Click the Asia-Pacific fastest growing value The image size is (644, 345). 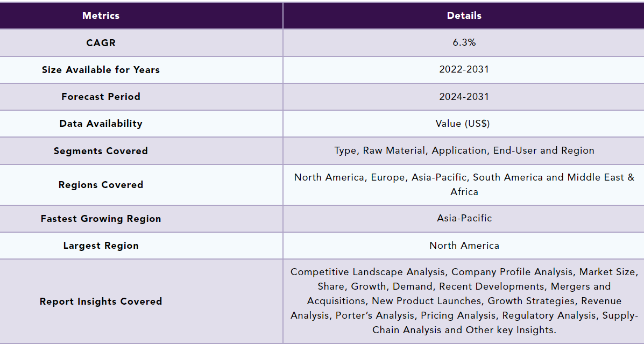pos(464,218)
